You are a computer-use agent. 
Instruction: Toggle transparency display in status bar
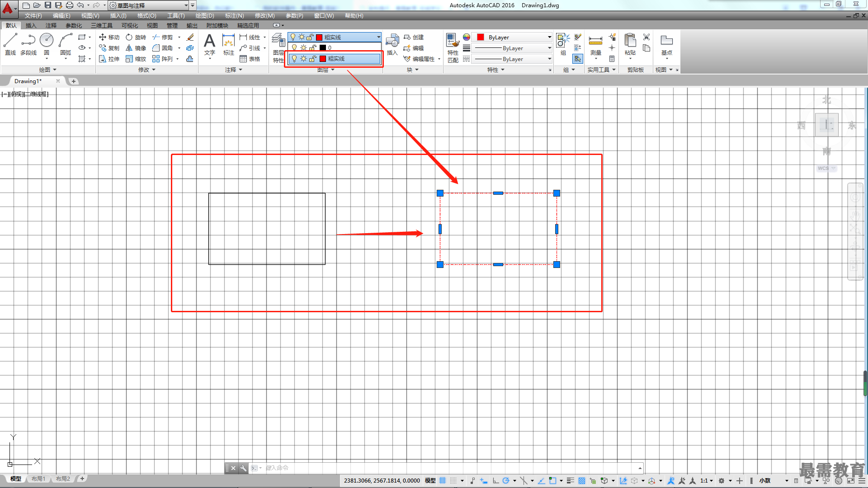click(582, 480)
